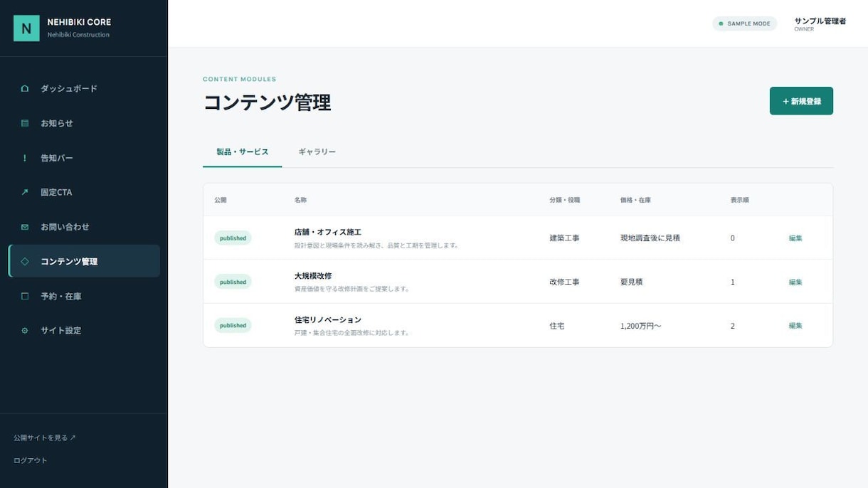Click the 名称 column header
Image resolution: width=868 pixels, height=488 pixels.
click(x=300, y=200)
